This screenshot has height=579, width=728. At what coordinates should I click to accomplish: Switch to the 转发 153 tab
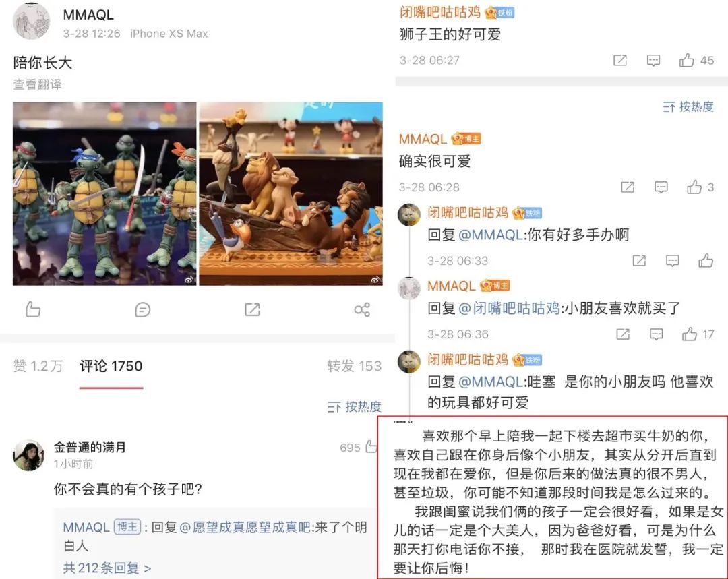coord(355,367)
